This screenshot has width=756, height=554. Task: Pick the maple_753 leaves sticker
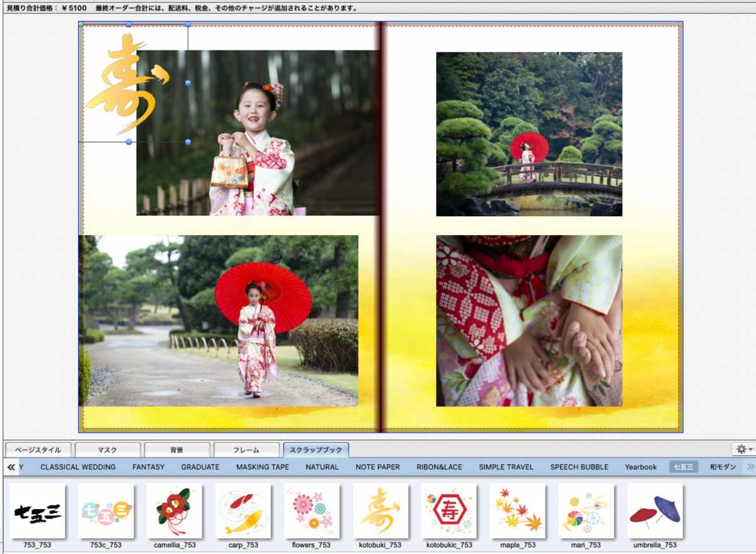(517, 511)
